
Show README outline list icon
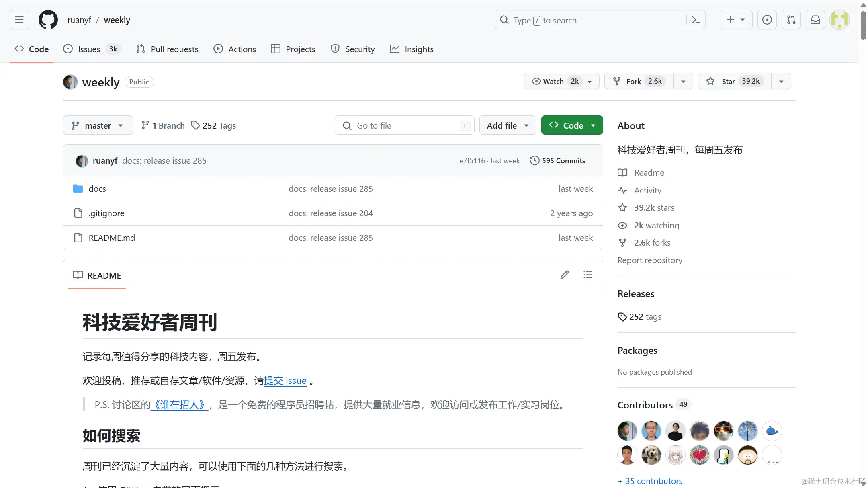[588, 275]
